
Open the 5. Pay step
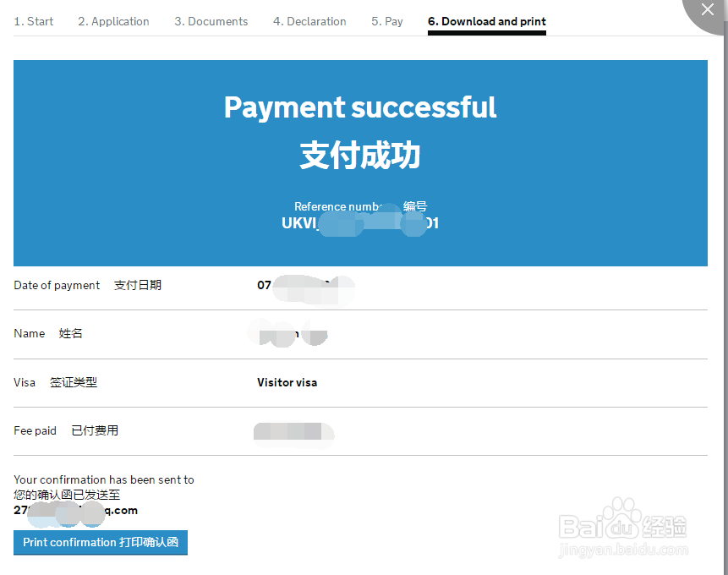coord(386,21)
